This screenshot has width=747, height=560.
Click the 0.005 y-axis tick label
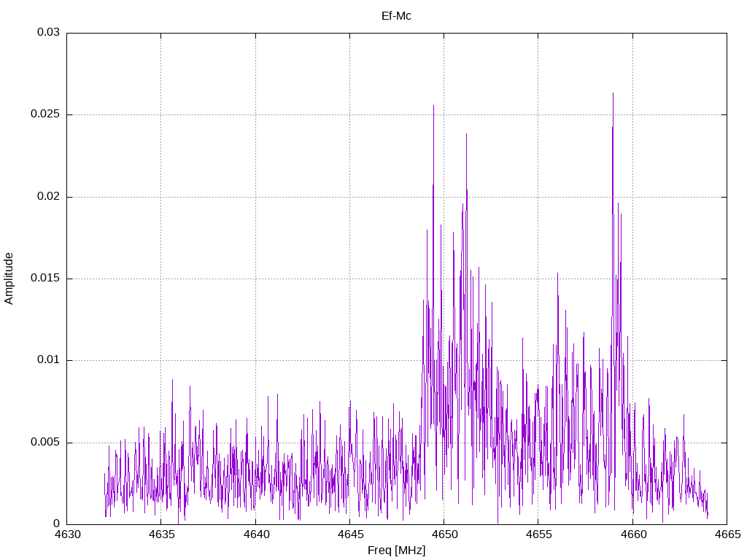click(46, 443)
